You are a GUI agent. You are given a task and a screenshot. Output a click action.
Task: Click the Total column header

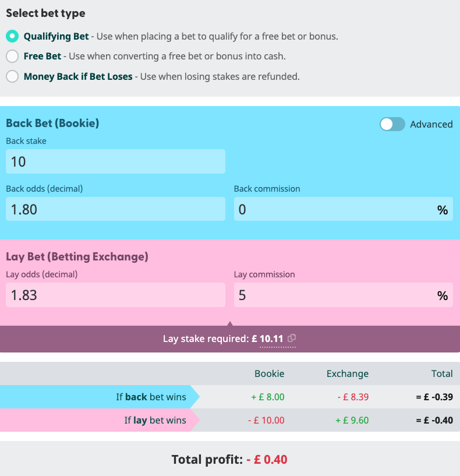(x=442, y=373)
